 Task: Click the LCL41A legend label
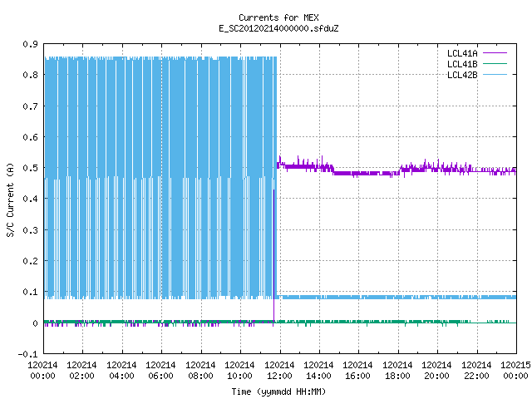(x=462, y=53)
